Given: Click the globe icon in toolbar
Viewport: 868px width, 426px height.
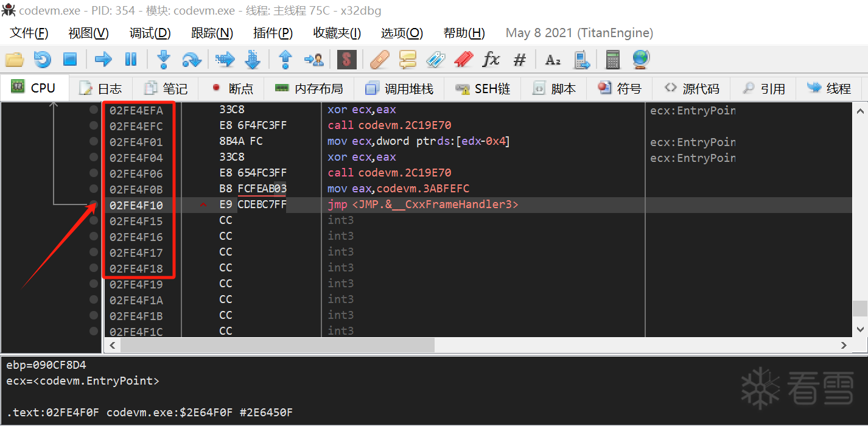Looking at the screenshot, I should click(x=641, y=59).
